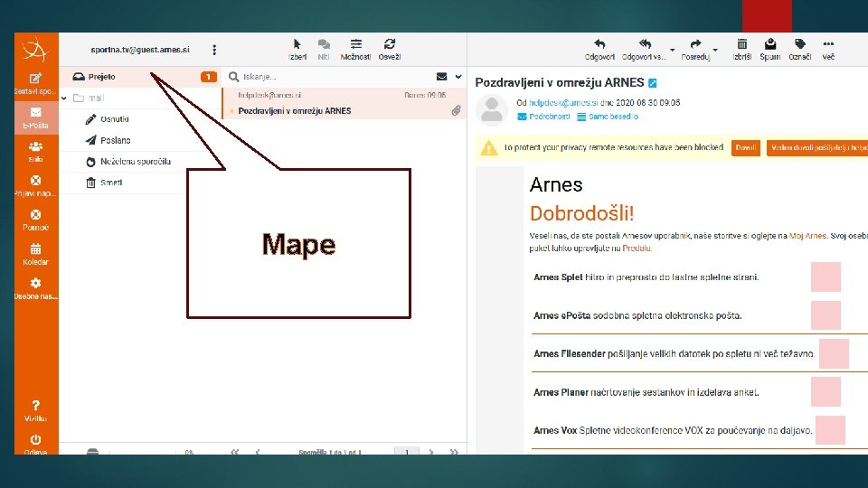Open the compose message icon in sidebar
The height and width of the screenshot is (488, 868).
coord(35,79)
